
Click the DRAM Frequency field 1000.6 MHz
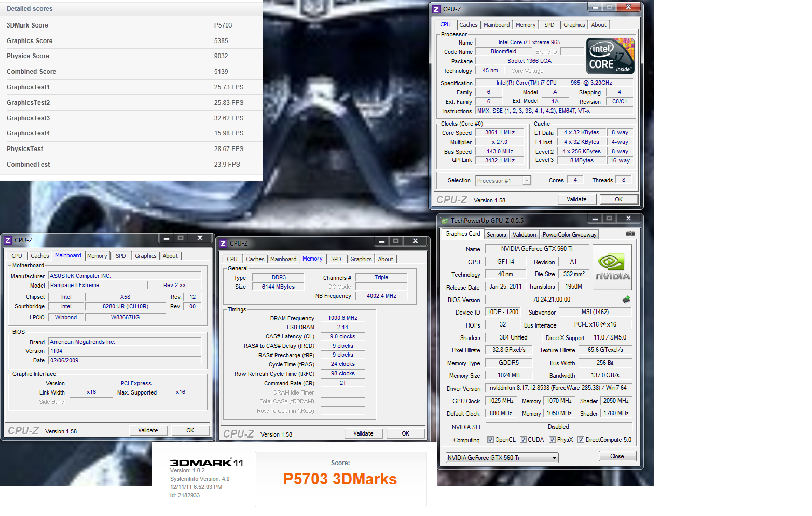pos(343,318)
